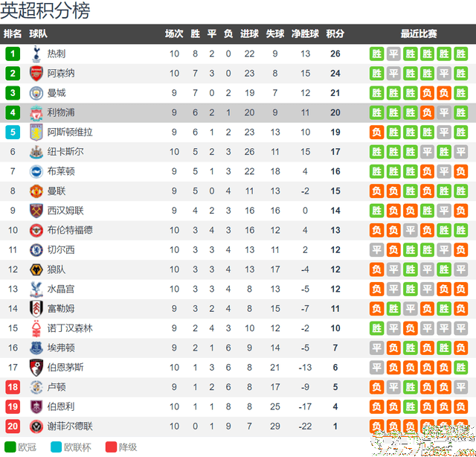Sort table by 积分 points column header
This screenshot has width=476, height=457.
(335, 33)
